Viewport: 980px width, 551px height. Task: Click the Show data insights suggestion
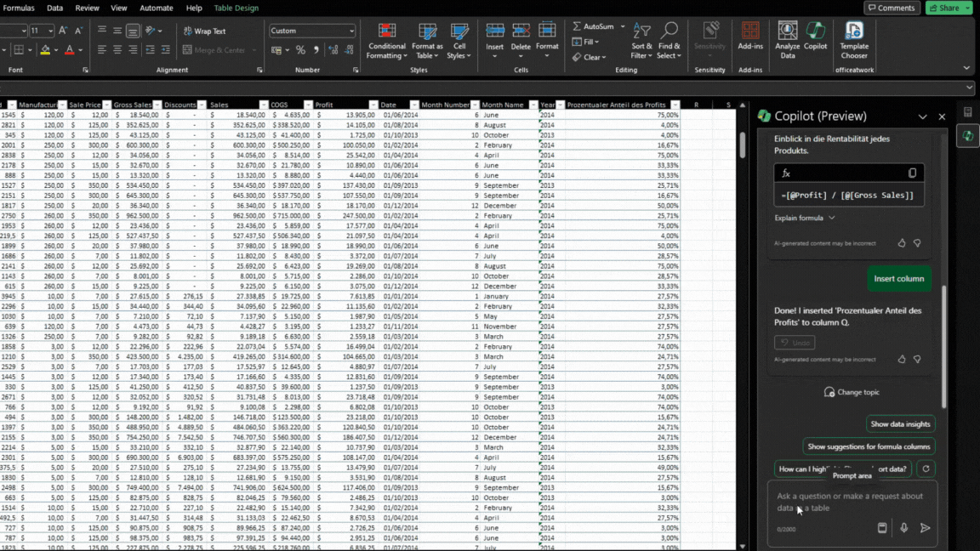[x=900, y=424]
